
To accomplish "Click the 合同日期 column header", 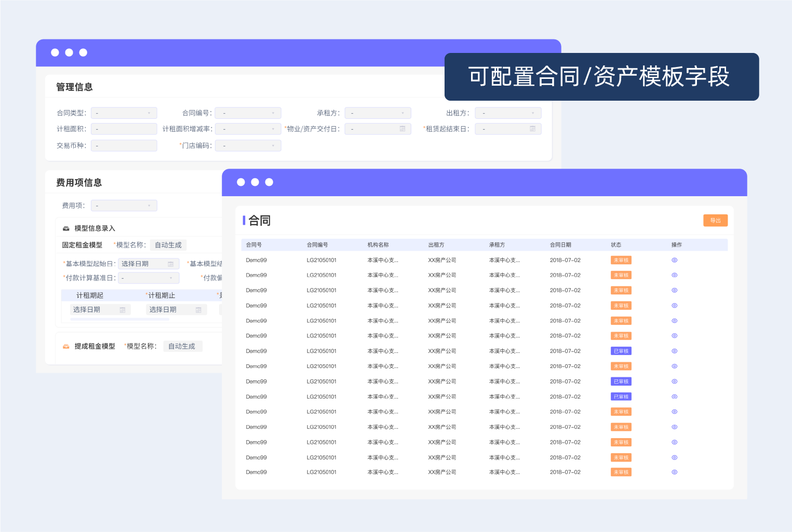I will [561, 245].
